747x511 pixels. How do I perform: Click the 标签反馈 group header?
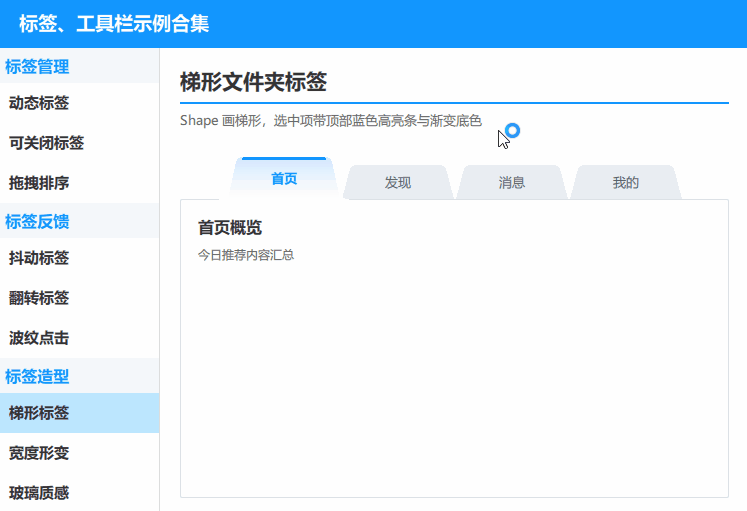coord(80,221)
